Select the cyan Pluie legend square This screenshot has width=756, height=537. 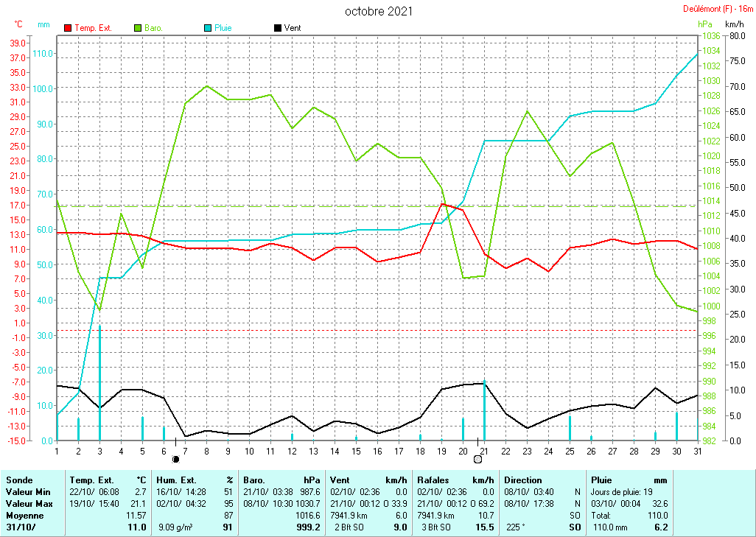(208, 28)
